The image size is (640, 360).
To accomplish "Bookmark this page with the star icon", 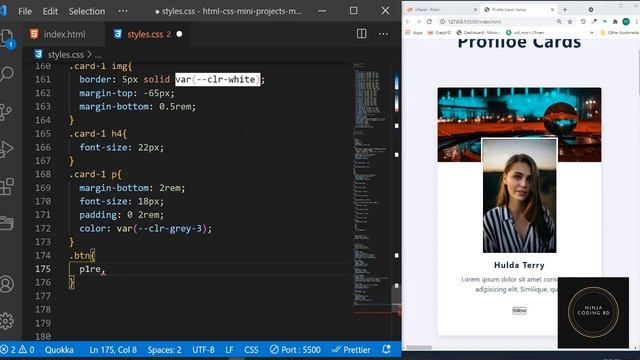I will (x=570, y=22).
